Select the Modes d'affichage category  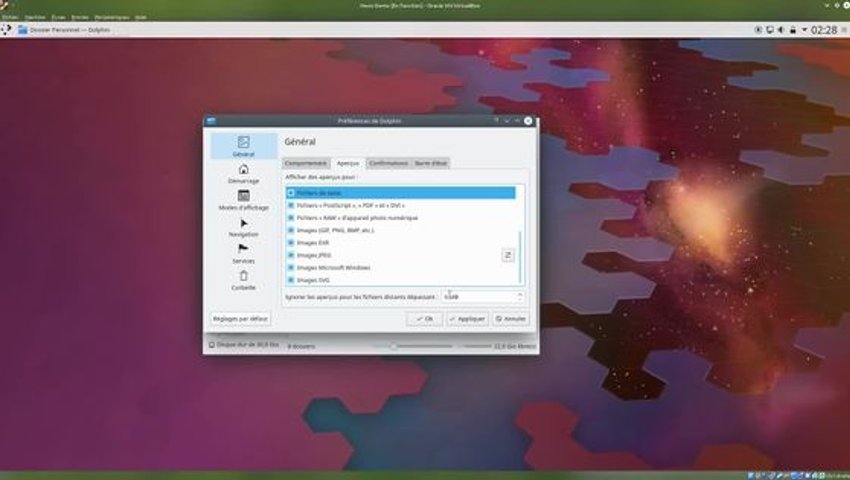point(243,200)
